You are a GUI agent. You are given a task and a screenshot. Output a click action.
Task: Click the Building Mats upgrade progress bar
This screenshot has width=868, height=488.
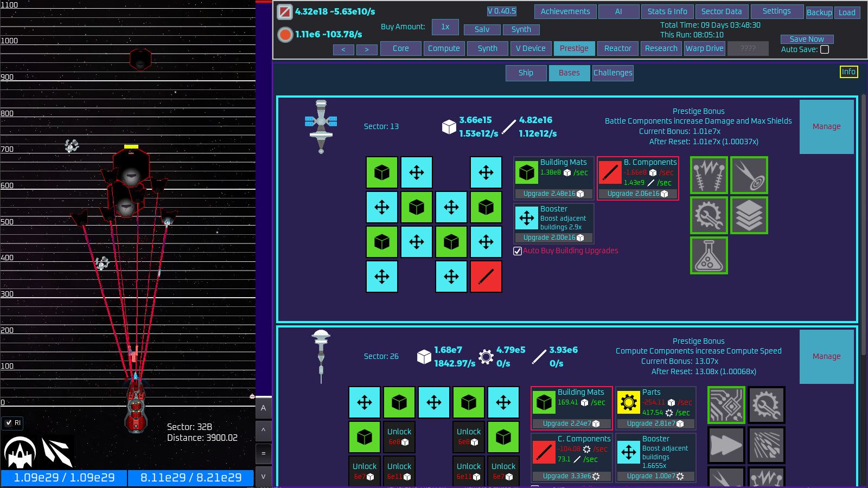(553, 194)
